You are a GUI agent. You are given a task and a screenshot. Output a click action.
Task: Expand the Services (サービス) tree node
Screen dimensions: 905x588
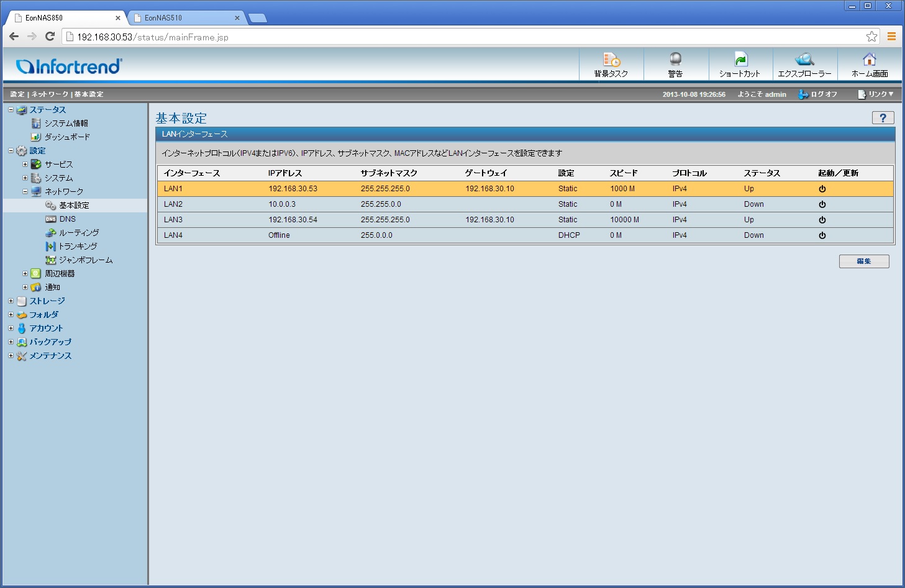pos(25,165)
